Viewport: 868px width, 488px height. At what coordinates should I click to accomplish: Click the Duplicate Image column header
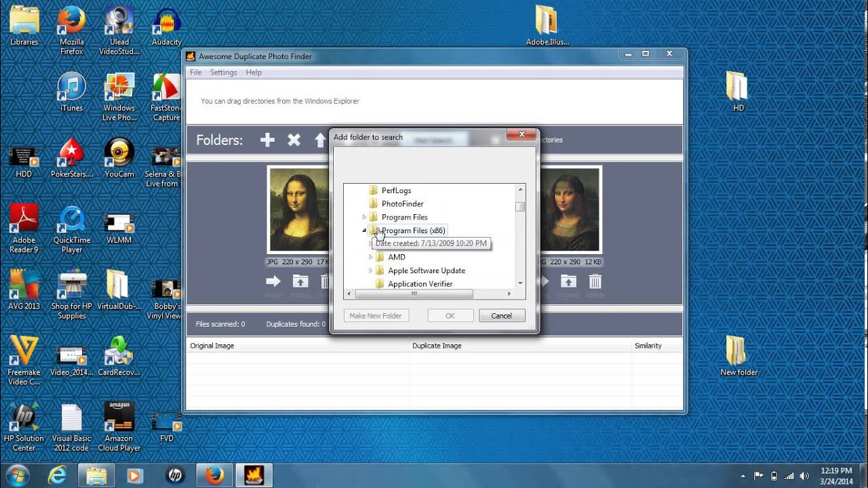pyautogui.click(x=520, y=346)
